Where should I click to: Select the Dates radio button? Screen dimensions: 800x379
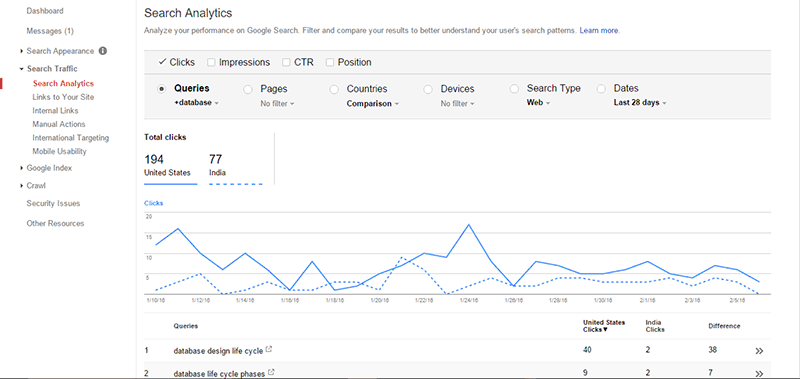[601, 89]
